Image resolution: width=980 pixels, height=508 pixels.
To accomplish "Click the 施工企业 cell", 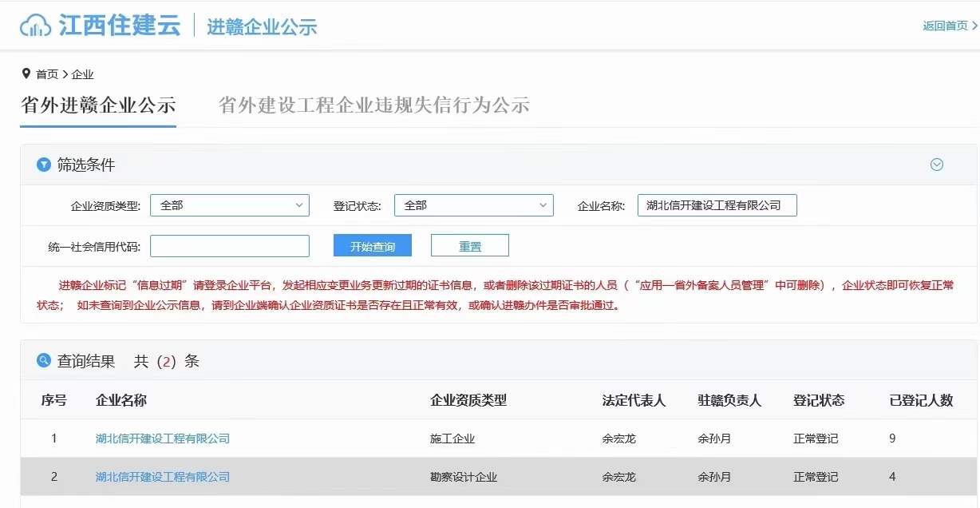I will point(452,439).
